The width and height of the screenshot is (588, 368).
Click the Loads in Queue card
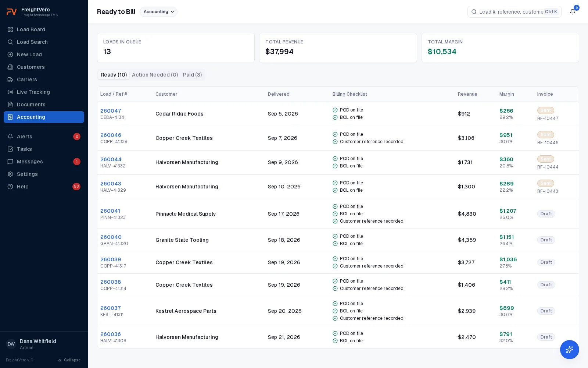click(176, 48)
